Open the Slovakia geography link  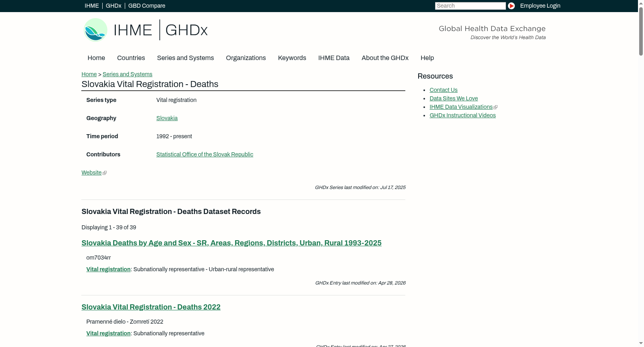coord(167,118)
